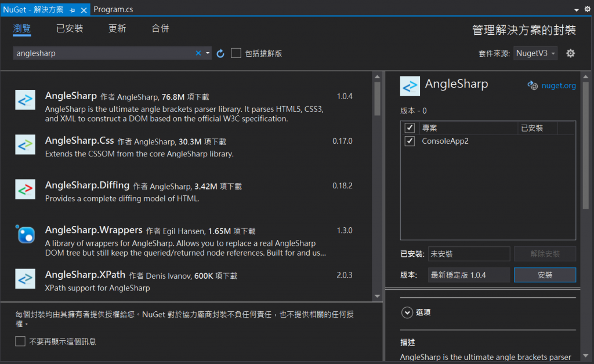This screenshot has width=594, height=364.
Task: Toggle the select-all projects checkbox
Action: tap(410, 128)
